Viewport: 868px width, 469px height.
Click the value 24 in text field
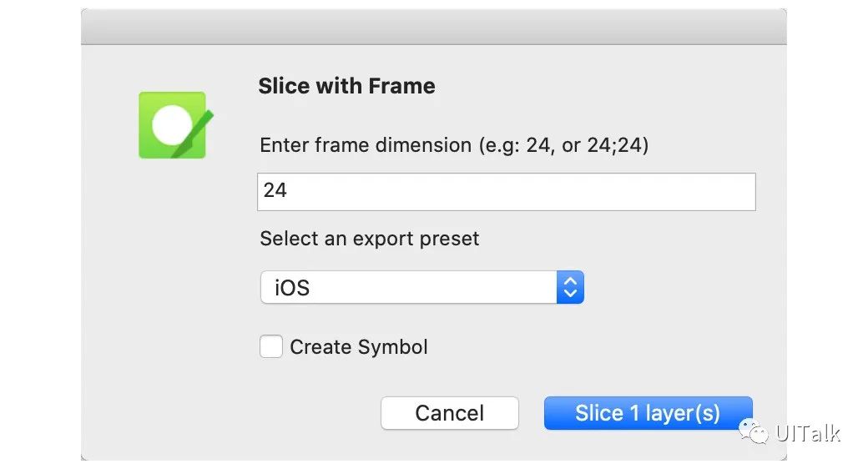[x=275, y=190]
